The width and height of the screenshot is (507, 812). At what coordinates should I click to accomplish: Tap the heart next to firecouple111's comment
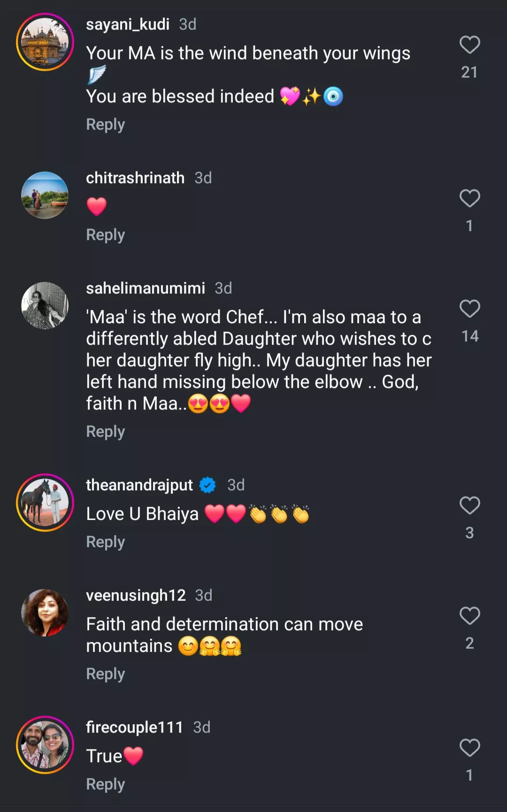(x=469, y=748)
